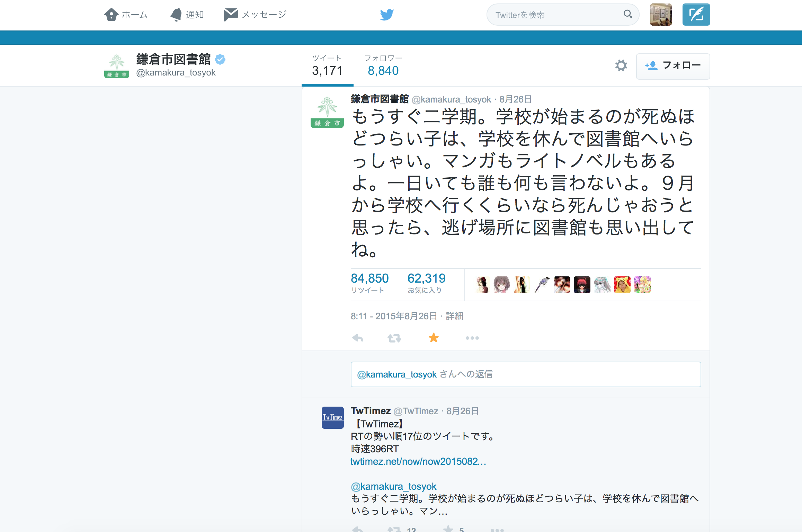Click 鎌倉市図書館 name in main tweet
Viewport: 802px width, 532px height.
[380, 99]
